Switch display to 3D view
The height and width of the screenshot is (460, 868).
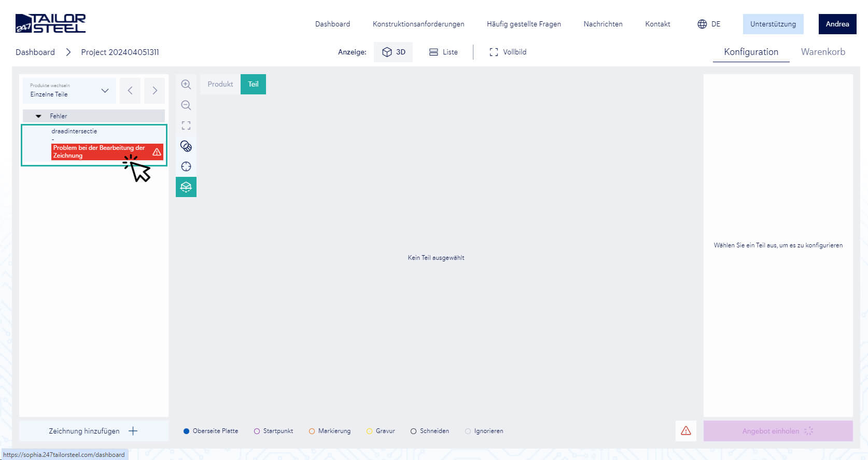point(393,52)
